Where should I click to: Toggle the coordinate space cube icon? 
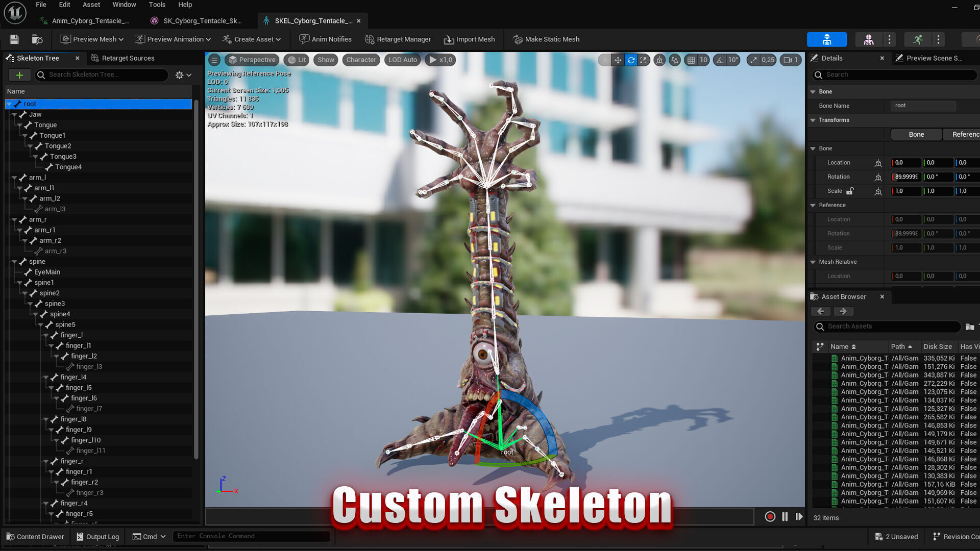(659, 60)
